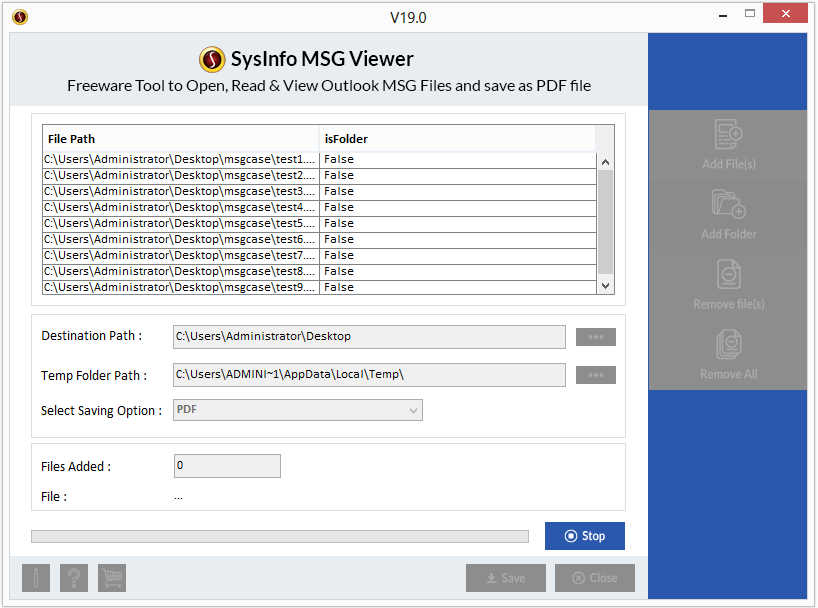Click the Files Added field
The image size is (818, 608).
pyautogui.click(x=227, y=466)
